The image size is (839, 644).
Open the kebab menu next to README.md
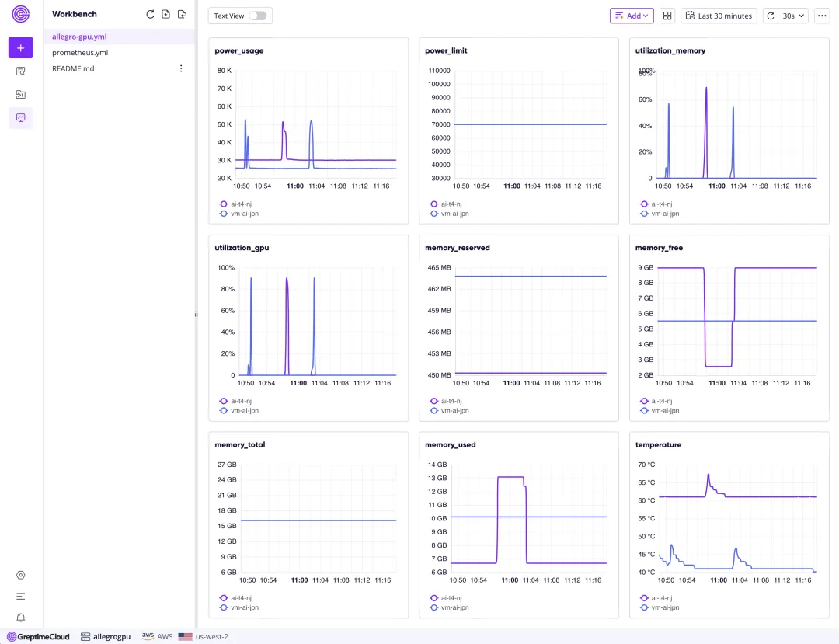pos(181,68)
